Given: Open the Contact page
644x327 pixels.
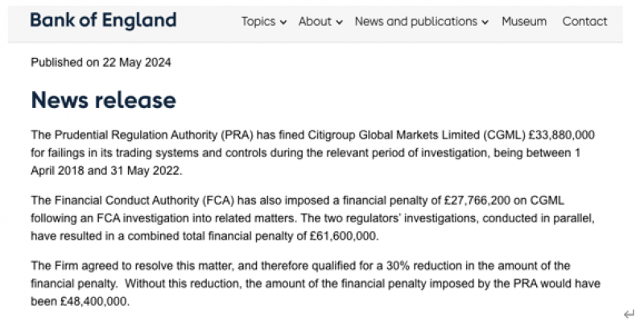Looking at the screenshot, I should point(584,22).
